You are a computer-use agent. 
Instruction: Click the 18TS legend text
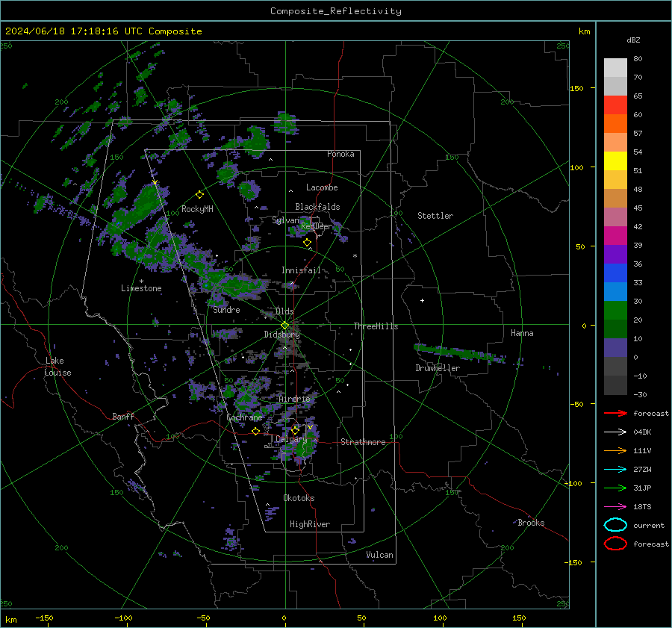(642, 507)
